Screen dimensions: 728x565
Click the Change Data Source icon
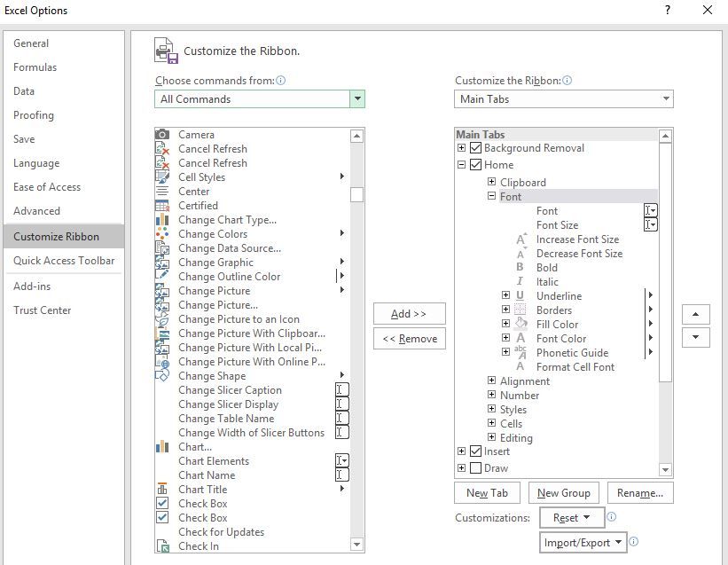click(162, 248)
